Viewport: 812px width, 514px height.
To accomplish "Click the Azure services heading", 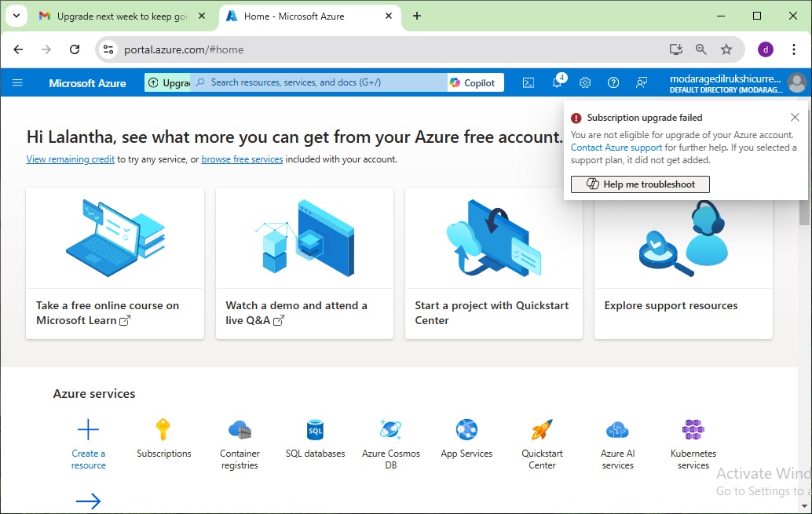I will click(x=94, y=394).
